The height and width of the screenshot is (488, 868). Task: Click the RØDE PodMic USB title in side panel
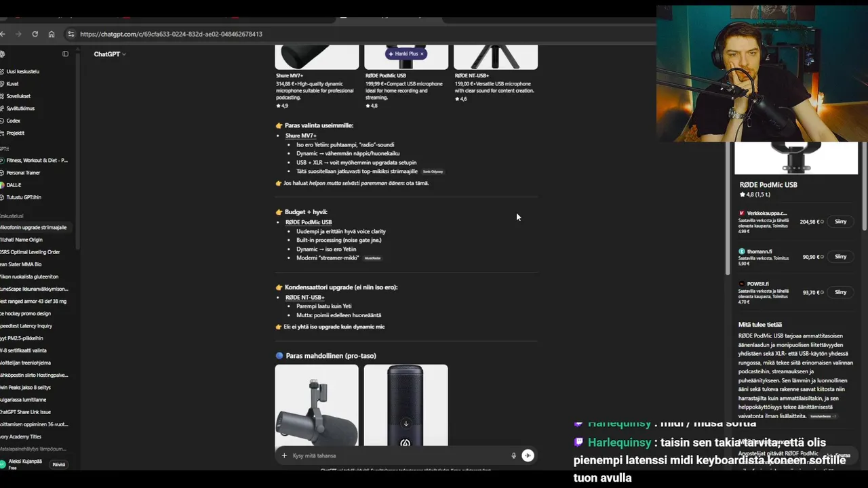click(x=768, y=184)
